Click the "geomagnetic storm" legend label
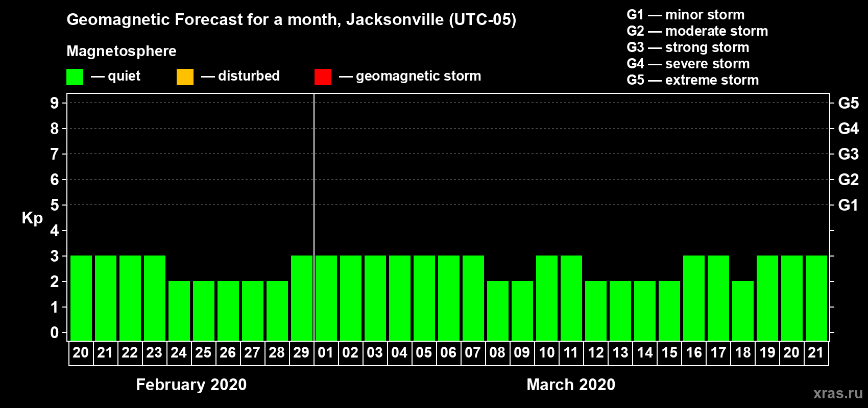 (419, 76)
